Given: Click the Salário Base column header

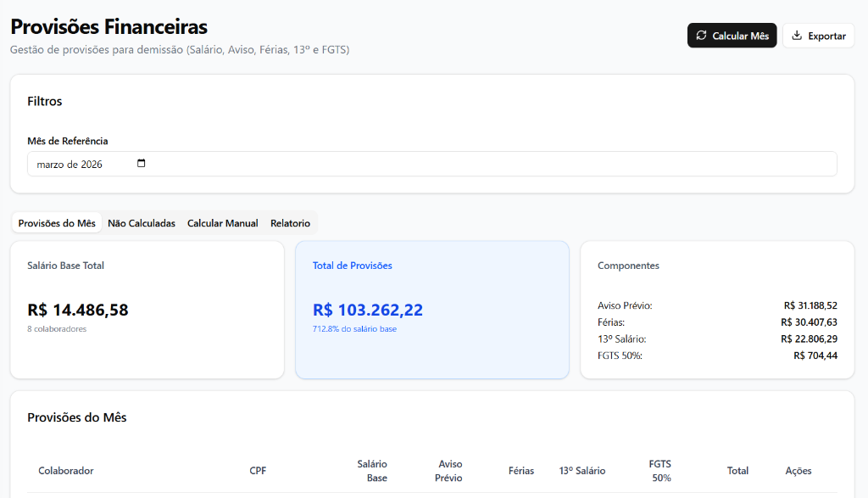Looking at the screenshot, I should pos(372,471).
